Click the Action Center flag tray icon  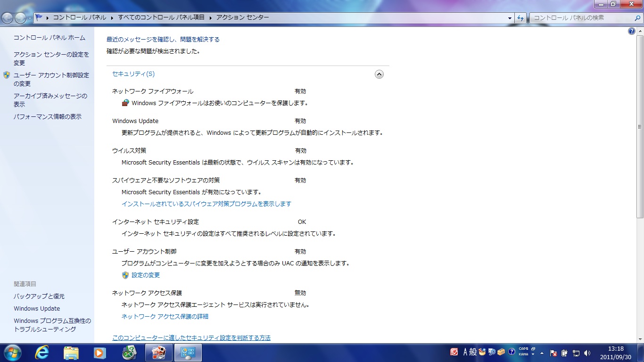click(x=554, y=353)
